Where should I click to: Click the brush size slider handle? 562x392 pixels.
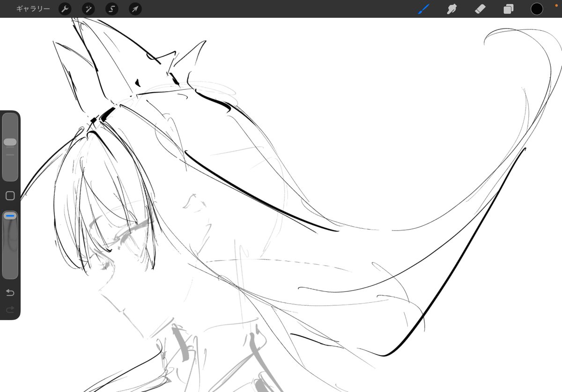pos(10,142)
